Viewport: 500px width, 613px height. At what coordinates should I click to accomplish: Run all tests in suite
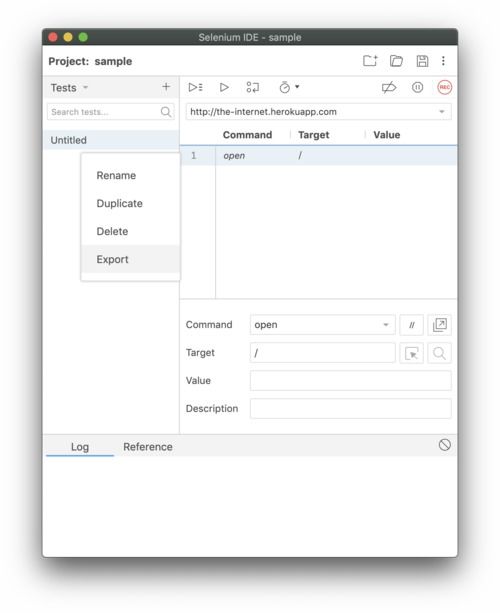point(195,87)
